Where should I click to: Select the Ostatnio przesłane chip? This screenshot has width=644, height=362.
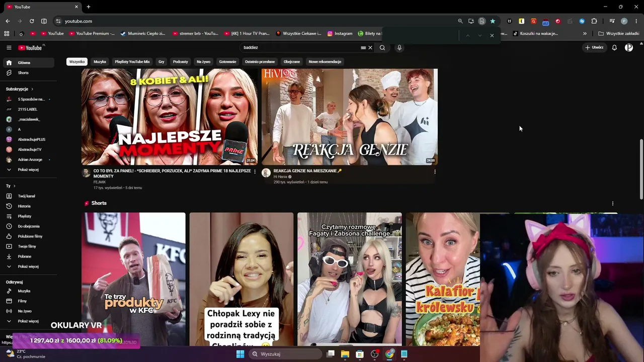point(260,62)
